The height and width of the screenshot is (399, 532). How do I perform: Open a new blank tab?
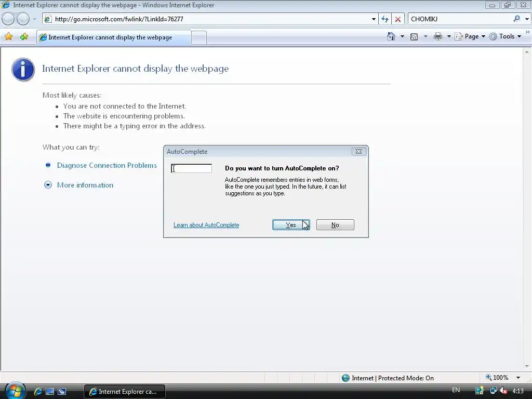point(199,37)
